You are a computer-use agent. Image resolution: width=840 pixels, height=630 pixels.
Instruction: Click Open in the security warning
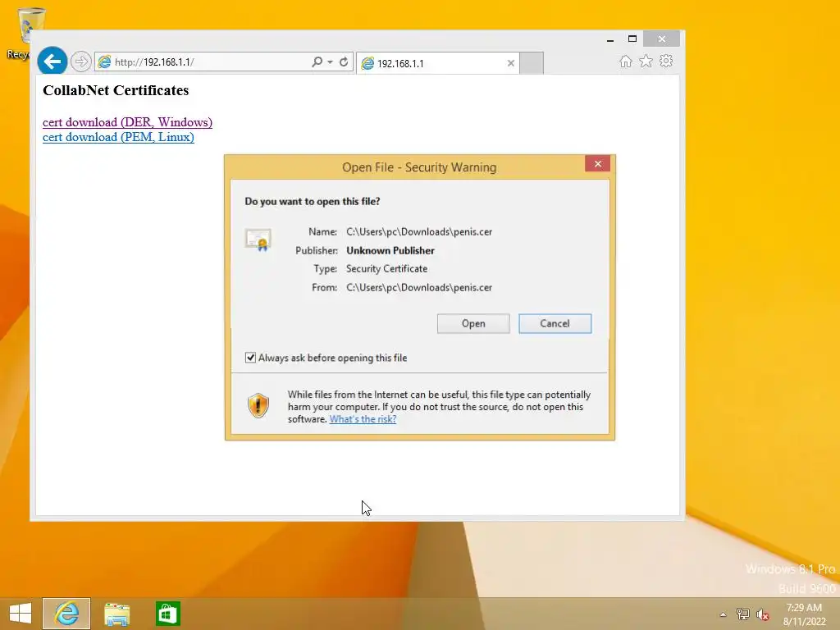click(x=473, y=323)
